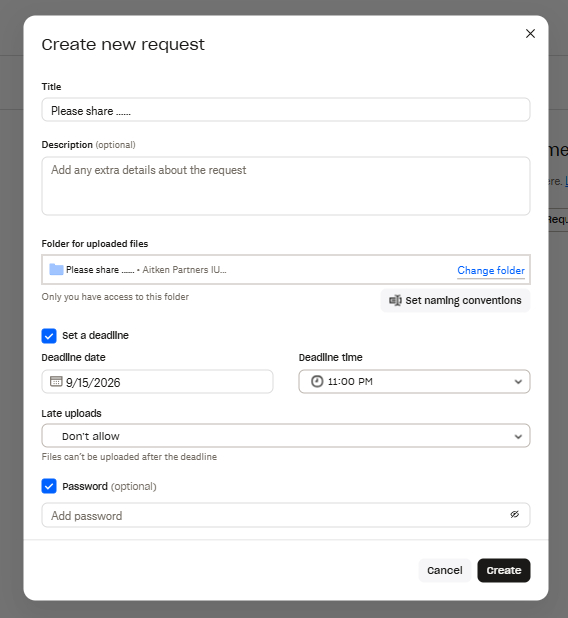The image size is (568, 618).
Task: Click the 'Folder for uploaded files' label
Action: (95, 244)
